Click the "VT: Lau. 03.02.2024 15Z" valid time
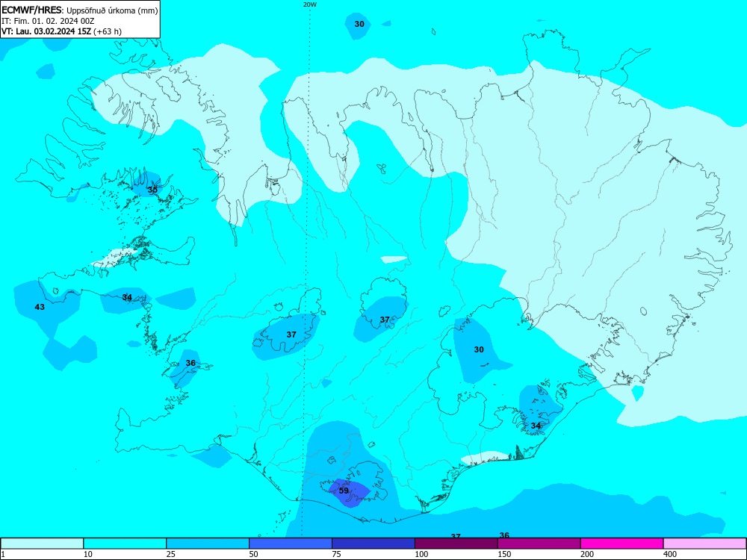747x560 pixels. click(x=46, y=31)
